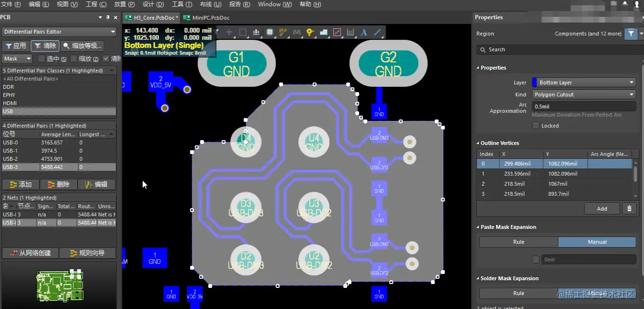
Task: Add a new outline vertex
Action: tap(602, 208)
